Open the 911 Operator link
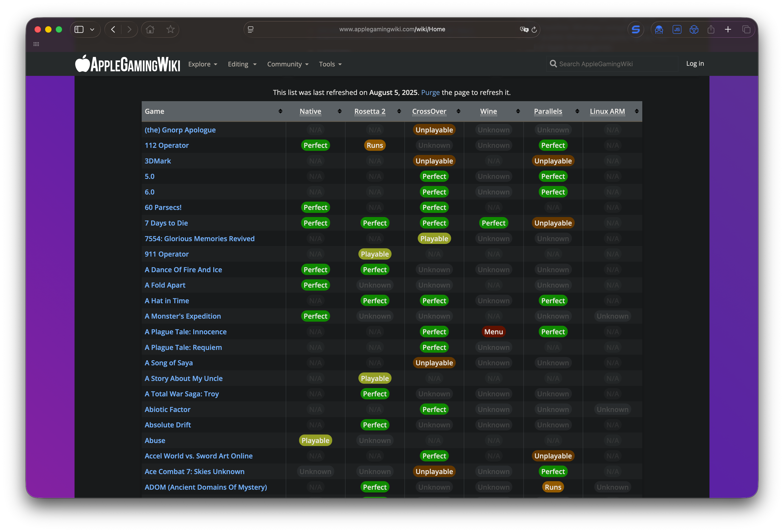784x532 pixels. pyautogui.click(x=167, y=254)
